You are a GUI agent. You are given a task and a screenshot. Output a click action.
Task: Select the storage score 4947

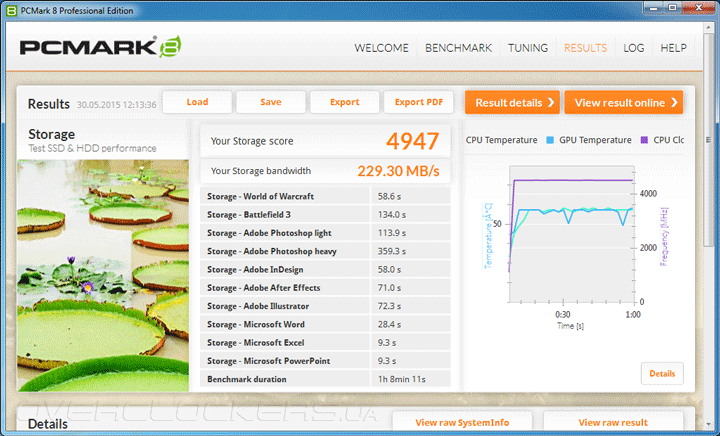[x=412, y=141]
